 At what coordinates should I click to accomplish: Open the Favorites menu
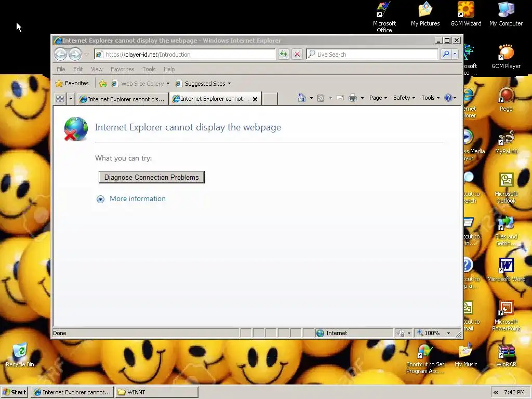click(x=122, y=69)
